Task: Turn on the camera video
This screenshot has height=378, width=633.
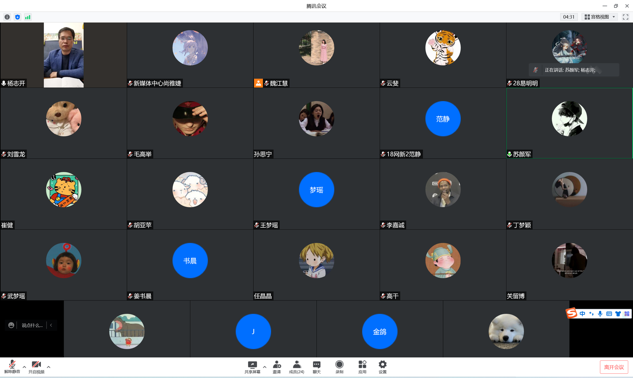Action: [36, 366]
